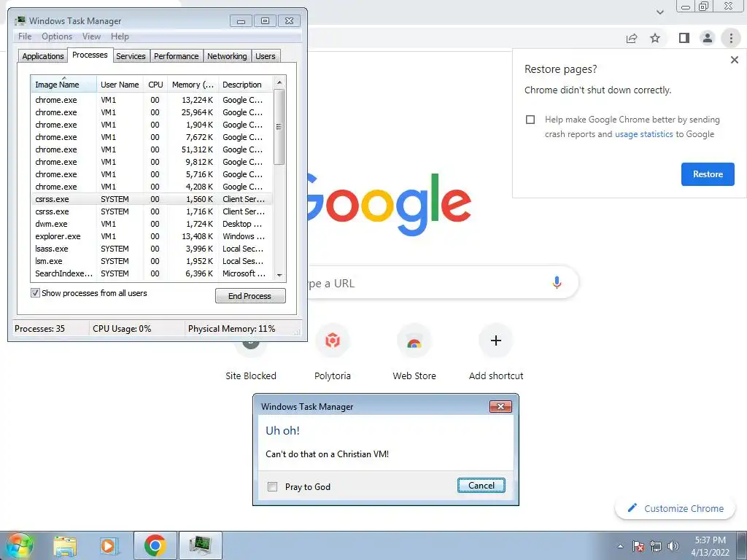Image resolution: width=747 pixels, height=560 pixels.
Task: Open the Options menu in Task Manager
Action: pos(57,36)
